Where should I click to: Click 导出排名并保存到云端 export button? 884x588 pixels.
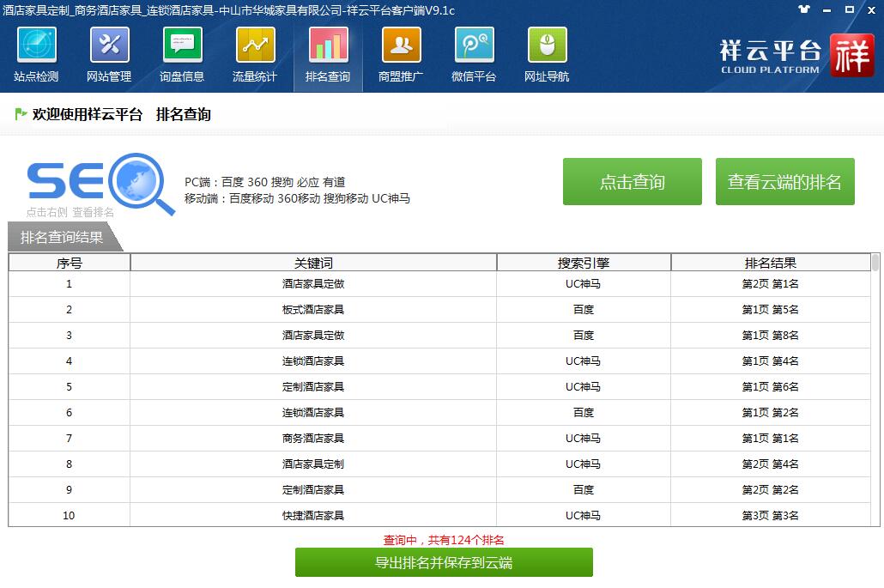[444, 563]
